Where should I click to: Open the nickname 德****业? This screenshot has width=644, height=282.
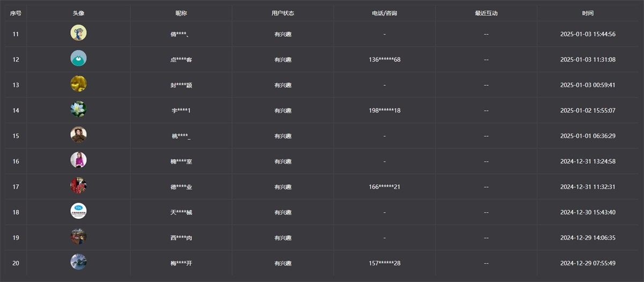[x=181, y=187]
